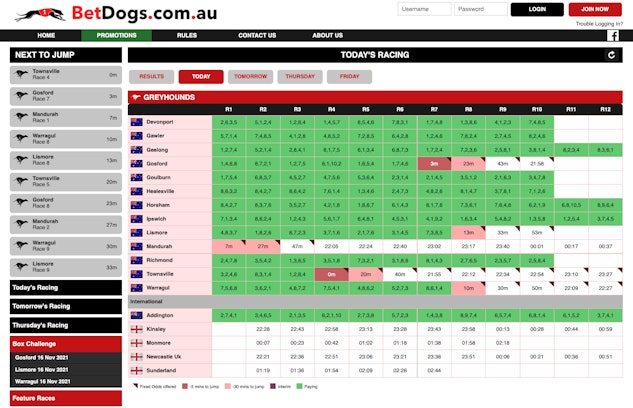Focus the Username input field
Screen dimensions: 633x408
pyautogui.click(x=424, y=9)
